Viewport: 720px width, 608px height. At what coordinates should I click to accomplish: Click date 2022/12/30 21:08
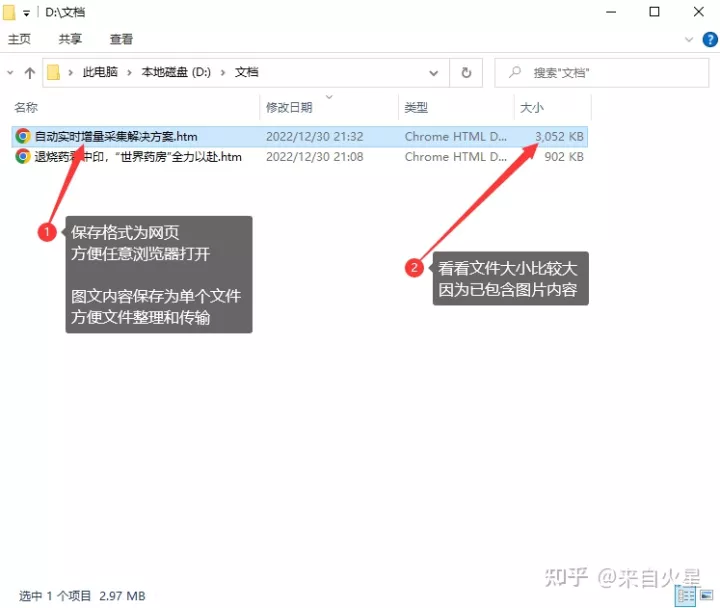(315, 157)
